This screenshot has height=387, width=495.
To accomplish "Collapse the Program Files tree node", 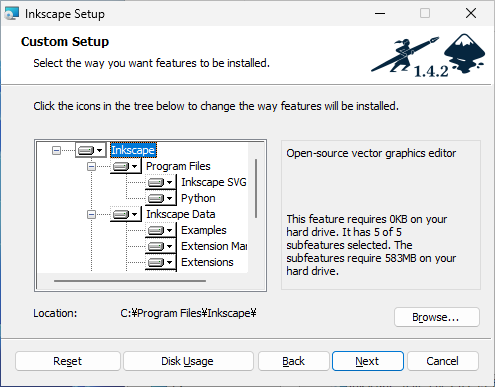I will [x=91, y=166].
